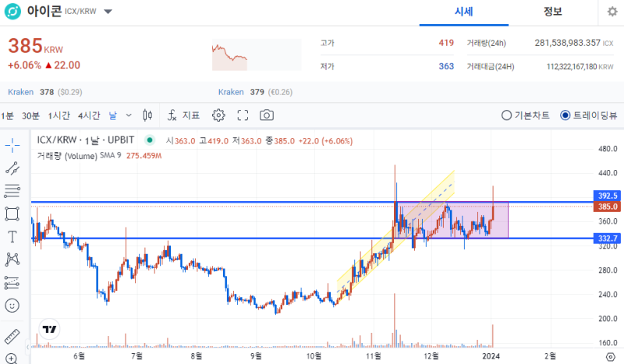Switch to the 정보 tab
Image resolution: width=624 pixels, height=364 pixels.
(x=553, y=12)
